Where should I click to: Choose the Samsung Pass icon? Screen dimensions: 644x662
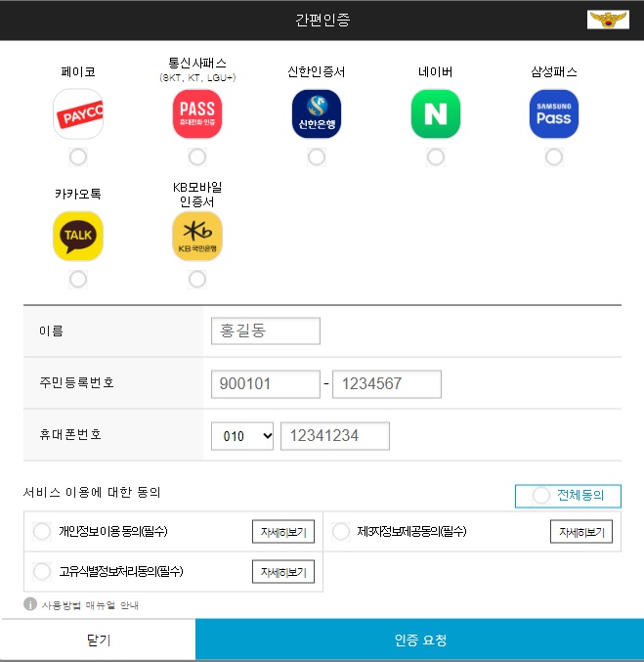click(x=554, y=113)
